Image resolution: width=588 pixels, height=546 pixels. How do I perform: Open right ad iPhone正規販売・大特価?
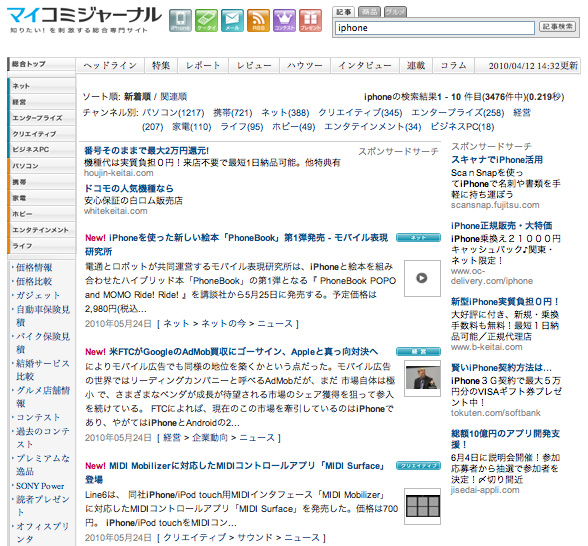pyautogui.click(x=502, y=226)
